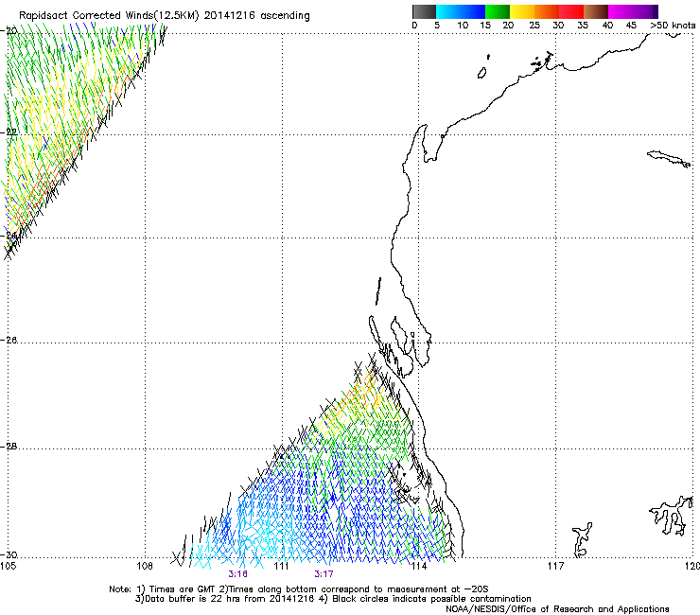Click the '>50 knots' legend label
The image size is (700, 615).
673,26
